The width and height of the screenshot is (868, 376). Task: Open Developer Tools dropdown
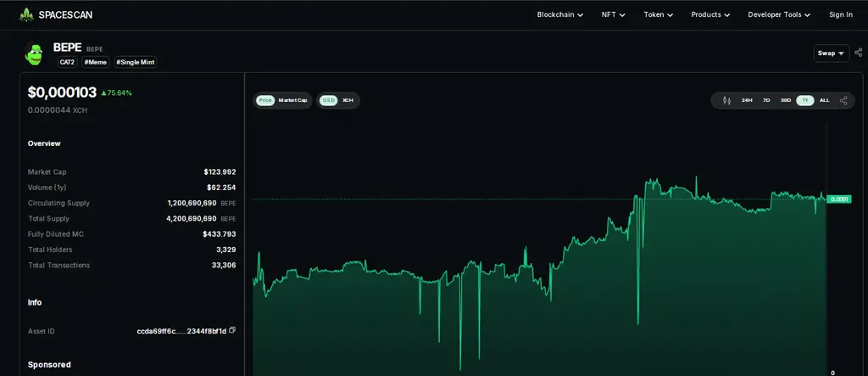coord(779,15)
